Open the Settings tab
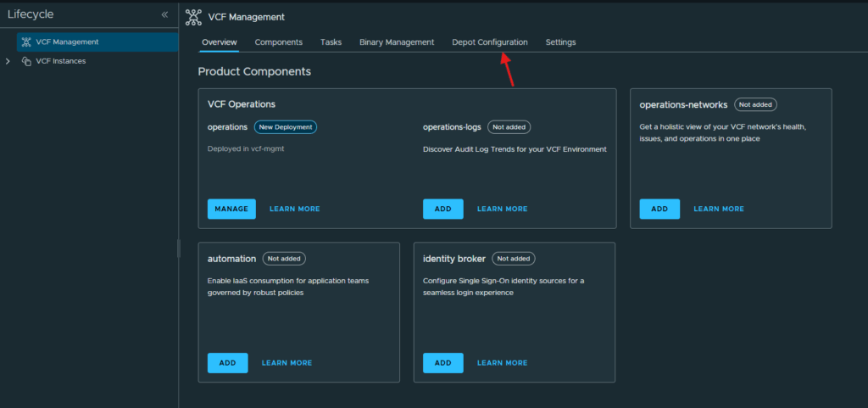Screen dimensions: 868x408 [561, 42]
